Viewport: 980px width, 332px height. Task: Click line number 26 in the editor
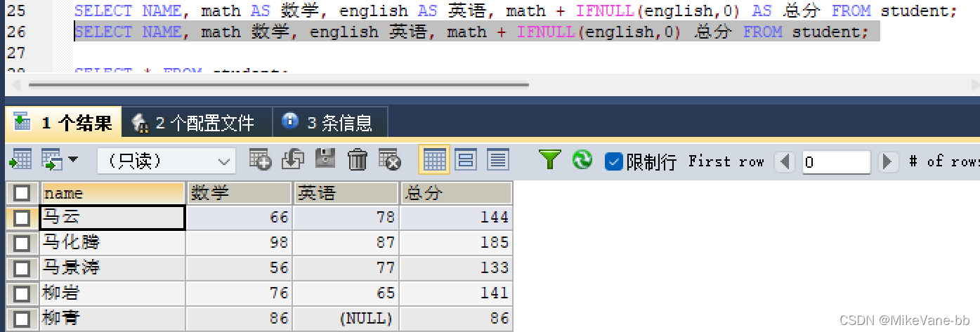(x=15, y=32)
